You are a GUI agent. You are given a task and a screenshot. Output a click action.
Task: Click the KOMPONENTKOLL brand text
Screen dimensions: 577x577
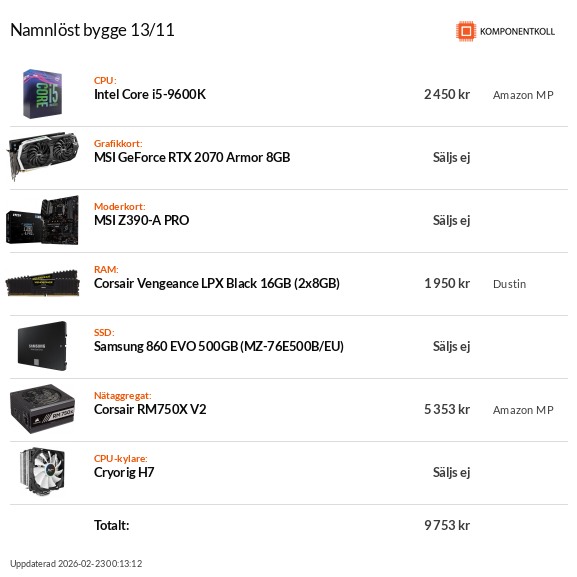pyautogui.click(x=517, y=32)
